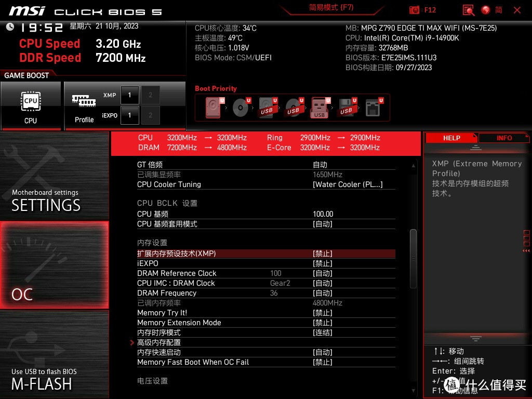Close the BIOS with the X icon

pos(517,10)
